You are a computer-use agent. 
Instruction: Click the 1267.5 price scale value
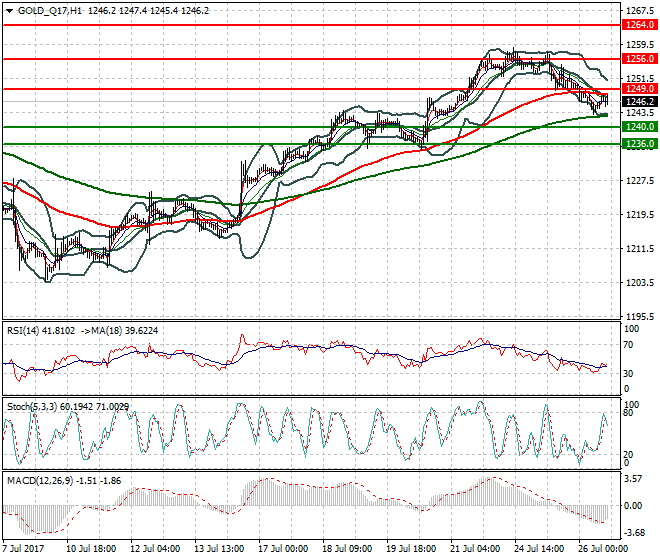click(x=640, y=11)
